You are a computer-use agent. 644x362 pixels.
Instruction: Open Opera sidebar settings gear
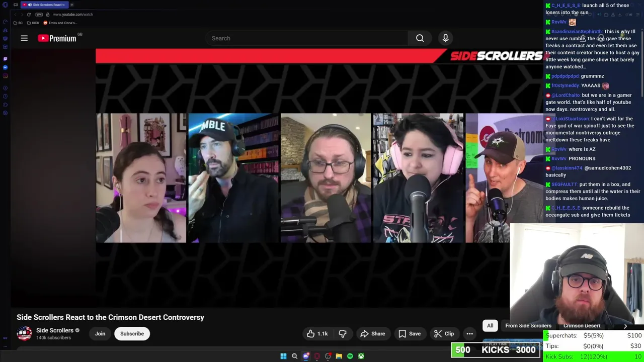click(5, 113)
